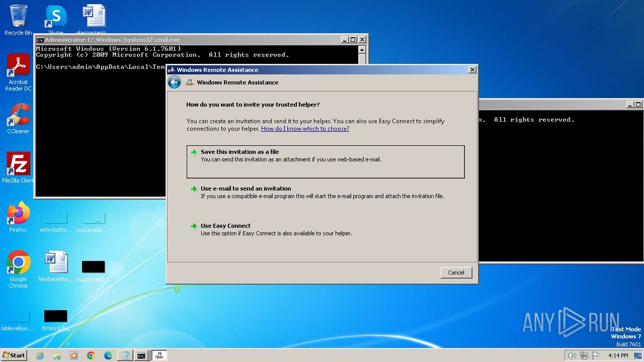The width and height of the screenshot is (644, 362).
Task: Open FileZilla Client shortcut
Action: pyautogui.click(x=18, y=167)
